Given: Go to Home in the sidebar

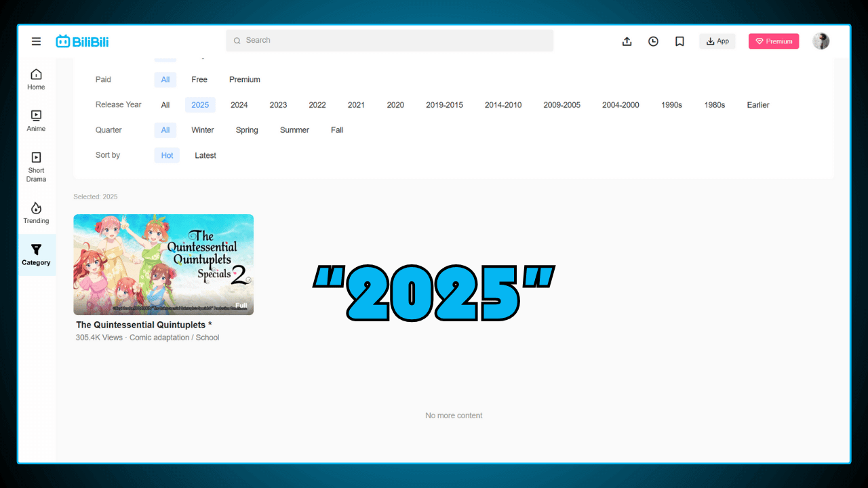Looking at the screenshot, I should 36,79.
